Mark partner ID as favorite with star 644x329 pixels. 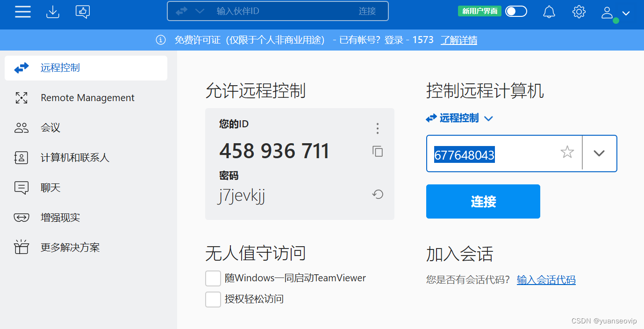tap(567, 152)
